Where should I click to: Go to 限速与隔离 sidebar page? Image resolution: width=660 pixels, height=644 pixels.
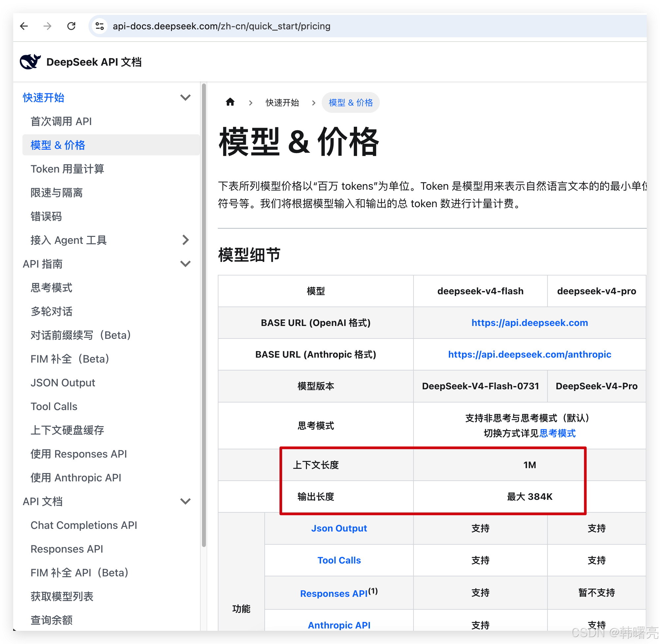(x=56, y=193)
